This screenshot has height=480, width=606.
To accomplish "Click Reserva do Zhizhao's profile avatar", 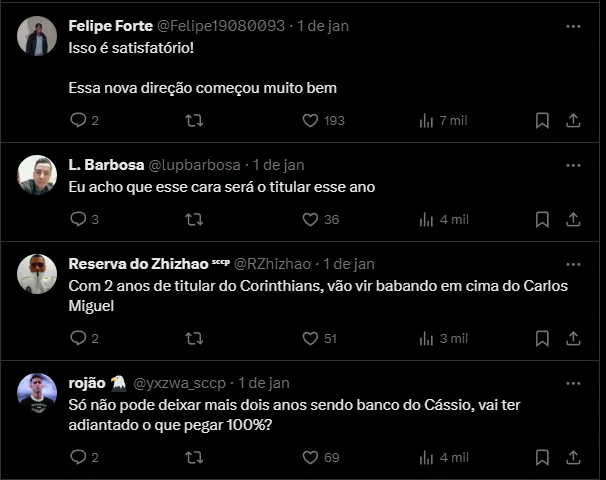I will point(37,274).
